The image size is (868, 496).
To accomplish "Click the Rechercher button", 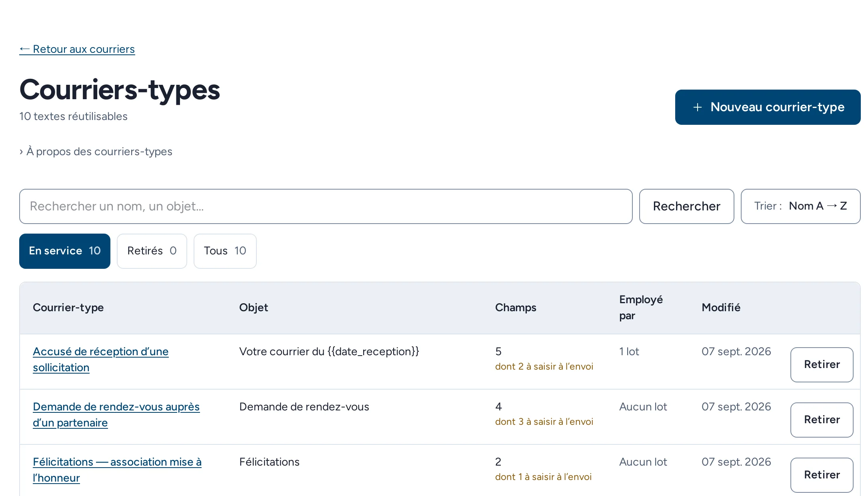I will pyautogui.click(x=686, y=206).
